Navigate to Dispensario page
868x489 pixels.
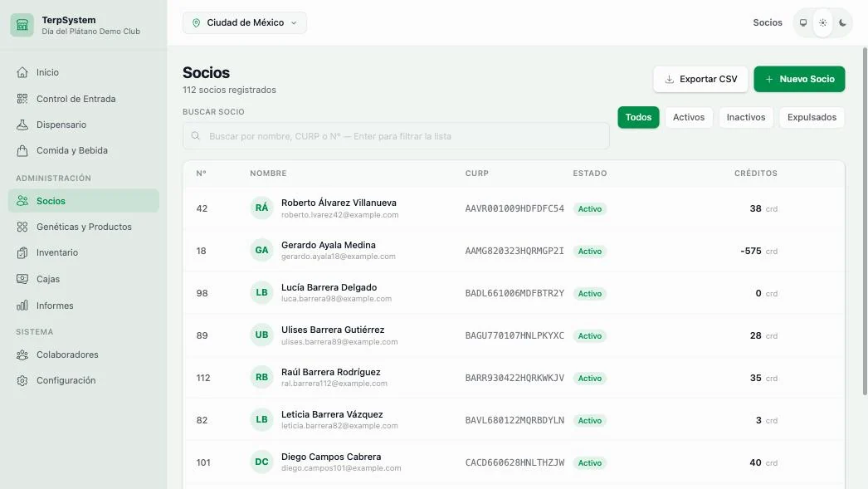coord(84,125)
